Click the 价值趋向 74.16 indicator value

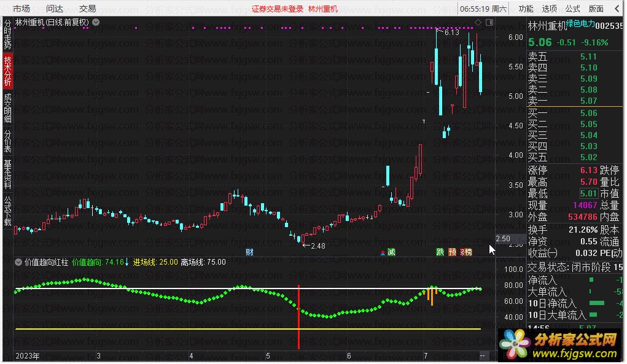coord(100,262)
